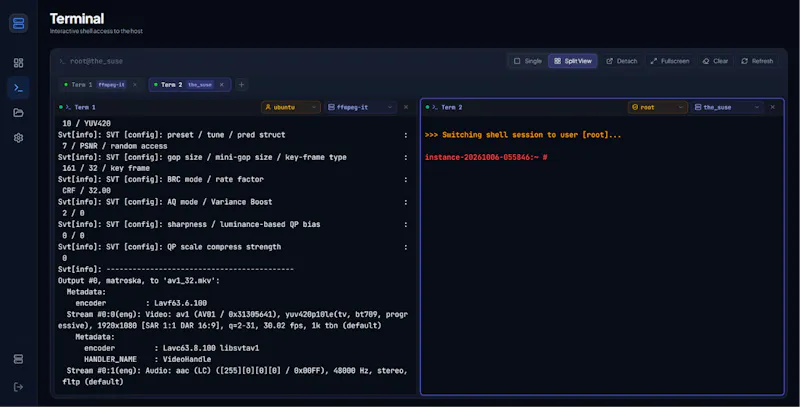Close the Term 1 tab

pos(135,85)
